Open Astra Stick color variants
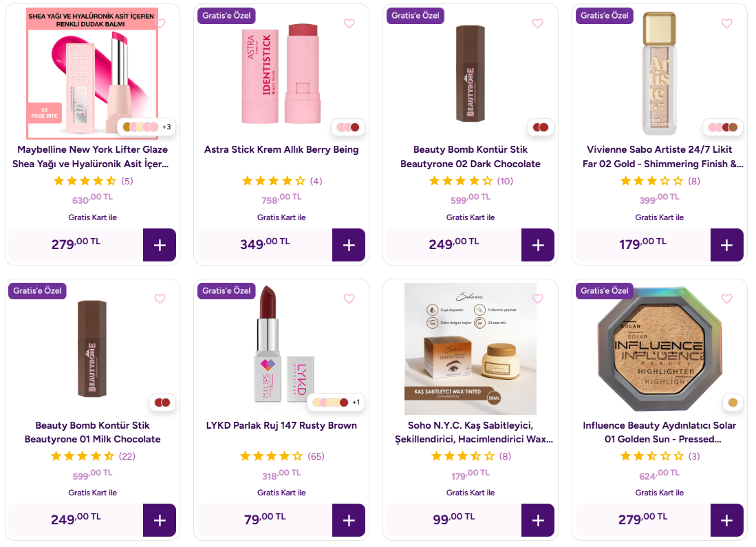 [x=348, y=127]
